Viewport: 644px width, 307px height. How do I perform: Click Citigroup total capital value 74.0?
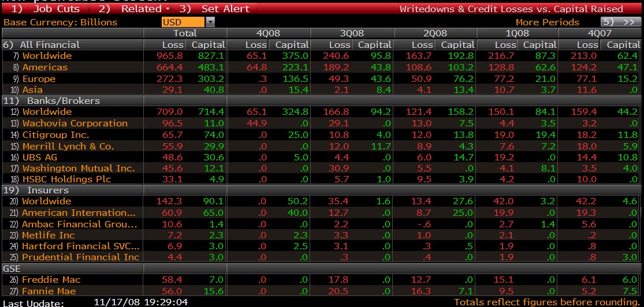click(214, 134)
